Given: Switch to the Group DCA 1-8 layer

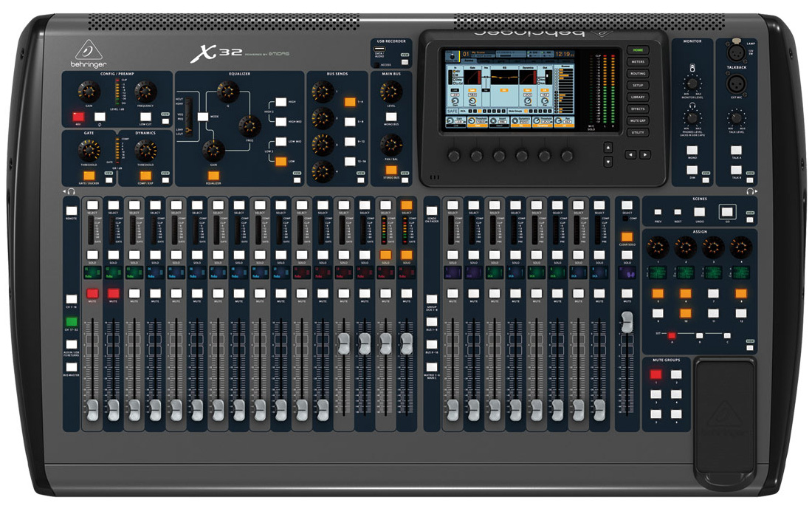Looking at the screenshot, I should point(431,299).
